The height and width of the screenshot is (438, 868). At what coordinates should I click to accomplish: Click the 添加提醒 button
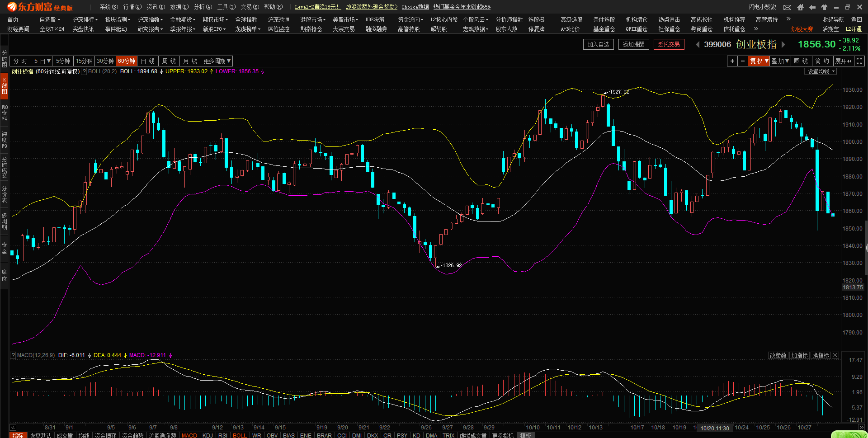[634, 44]
